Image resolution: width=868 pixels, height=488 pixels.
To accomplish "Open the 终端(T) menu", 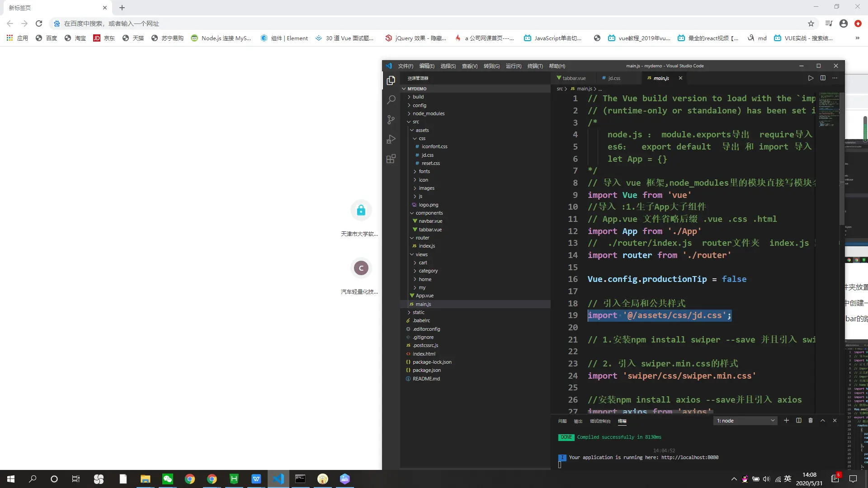I will tap(535, 66).
